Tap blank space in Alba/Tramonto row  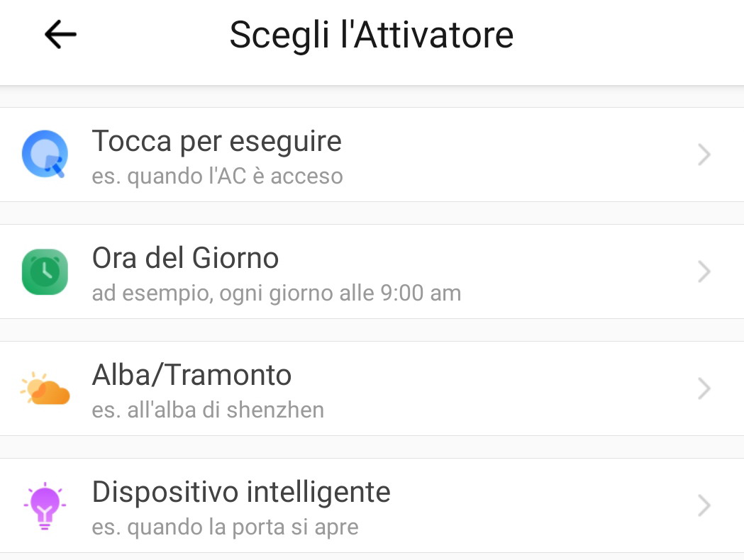(x=511, y=388)
